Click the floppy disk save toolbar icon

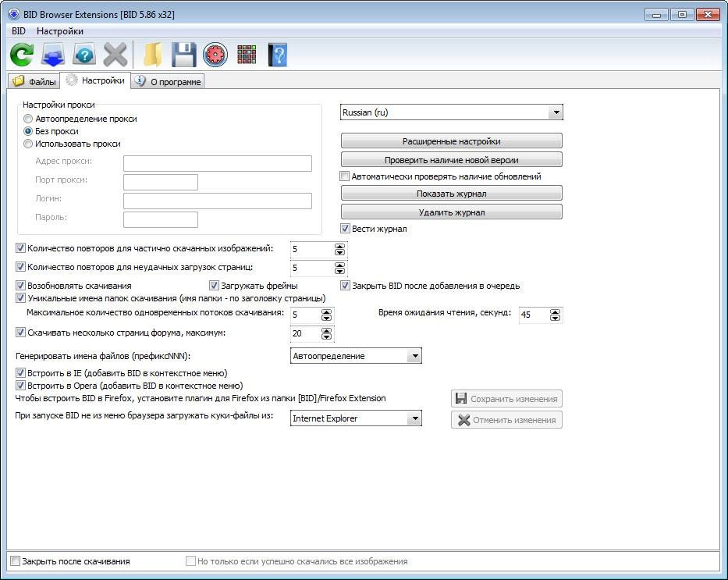pyautogui.click(x=184, y=55)
